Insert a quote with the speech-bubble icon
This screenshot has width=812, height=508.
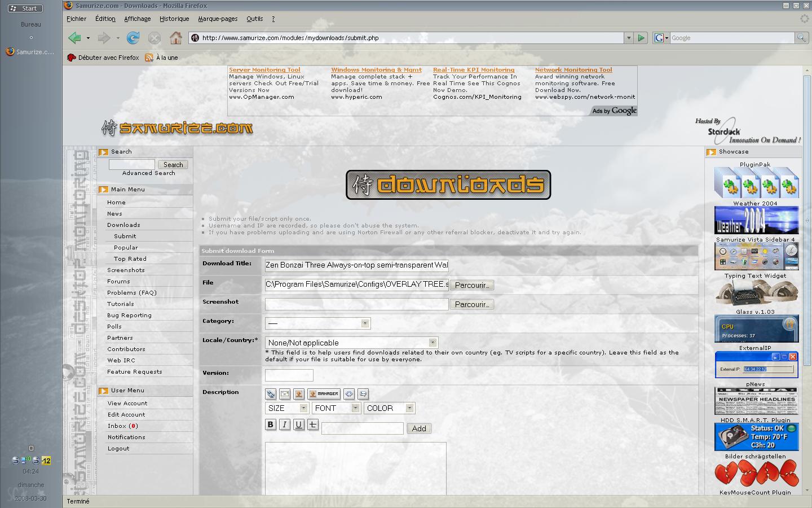pos(363,394)
